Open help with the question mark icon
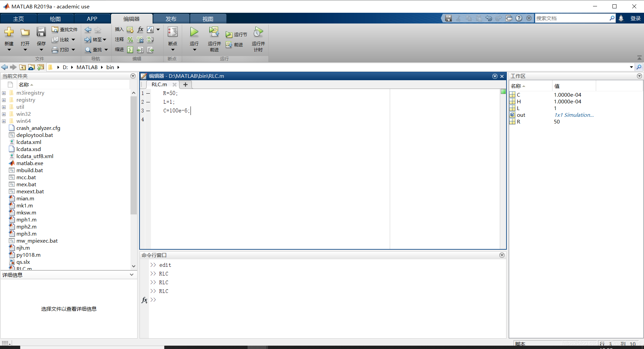 pyautogui.click(x=519, y=18)
